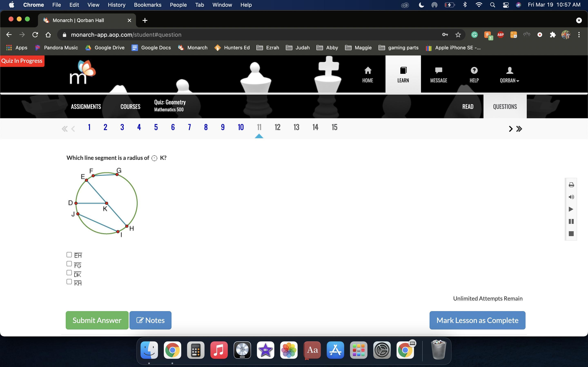Open the Bookmarks menu in menu bar

coord(147,5)
